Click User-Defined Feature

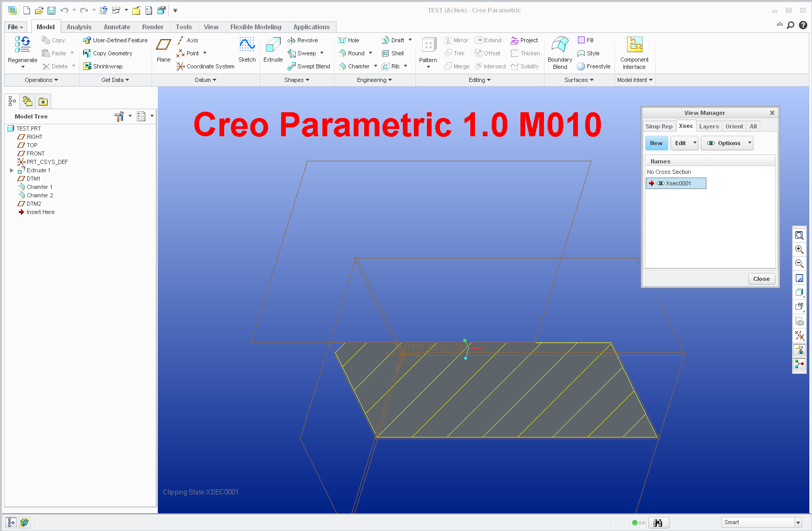115,40
